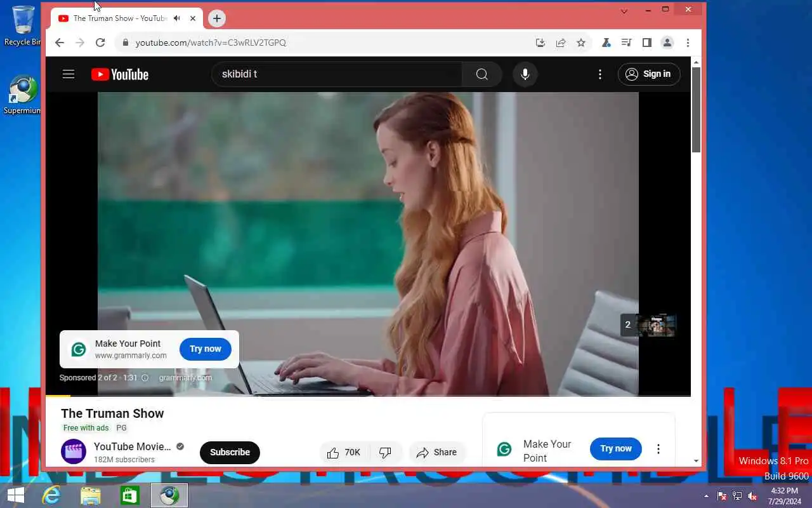Click Try now in sidebar ad
Image resolution: width=812 pixels, height=508 pixels.
tap(616, 448)
